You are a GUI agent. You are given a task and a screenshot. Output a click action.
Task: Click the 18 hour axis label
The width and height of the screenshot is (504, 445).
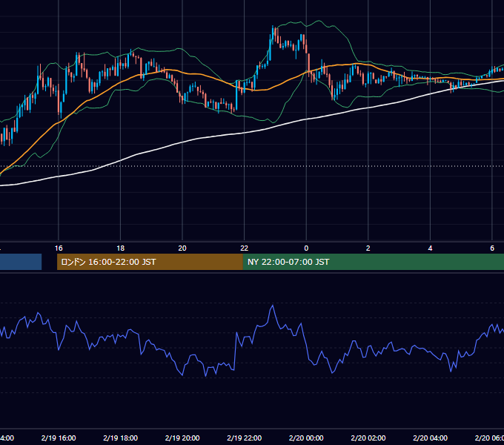point(121,248)
